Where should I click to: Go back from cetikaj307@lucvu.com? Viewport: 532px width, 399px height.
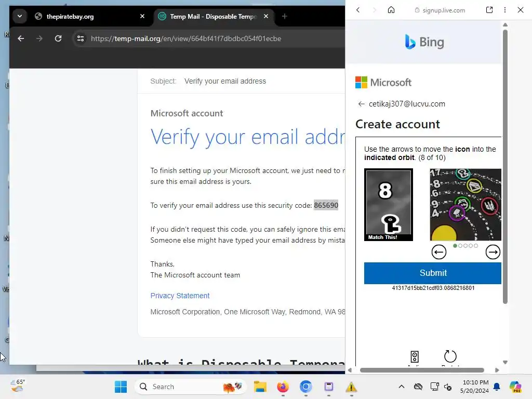[x=361, y=104]
